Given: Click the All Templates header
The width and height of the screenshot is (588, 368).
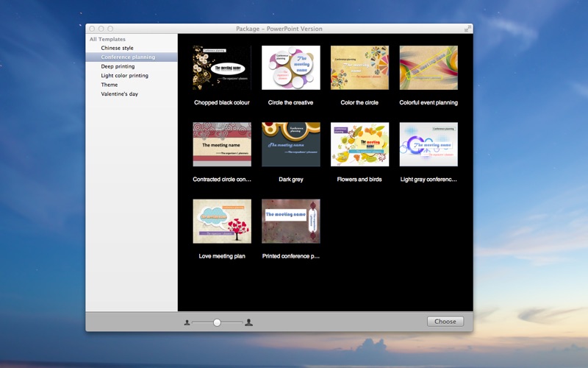Looking at the screenshot, I should [x=107, y=39].
